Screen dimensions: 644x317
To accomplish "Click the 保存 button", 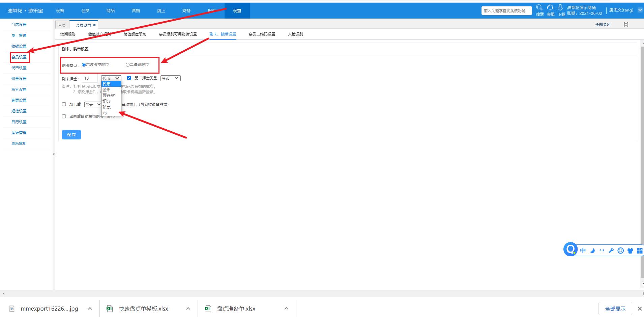I will point(71,135).
